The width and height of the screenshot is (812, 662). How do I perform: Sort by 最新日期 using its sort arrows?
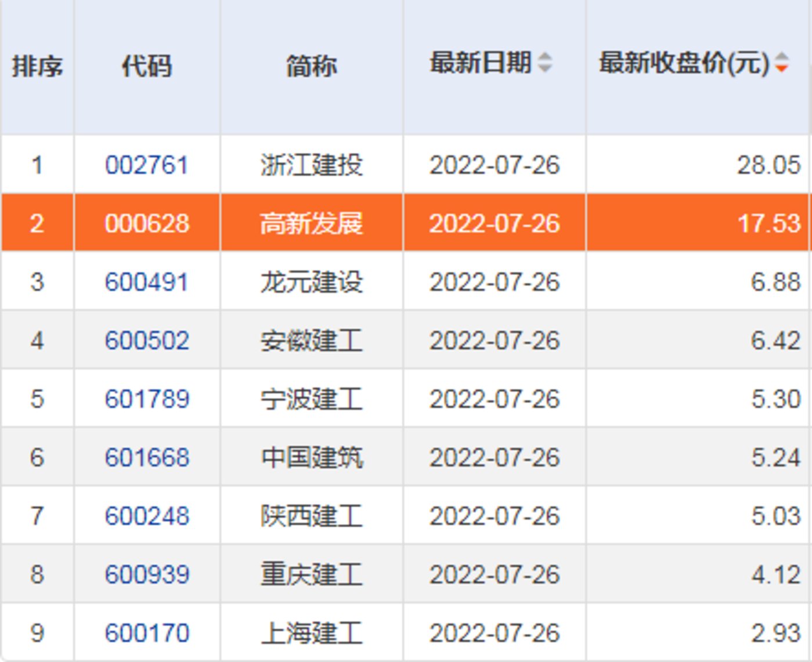coord(544,63)
